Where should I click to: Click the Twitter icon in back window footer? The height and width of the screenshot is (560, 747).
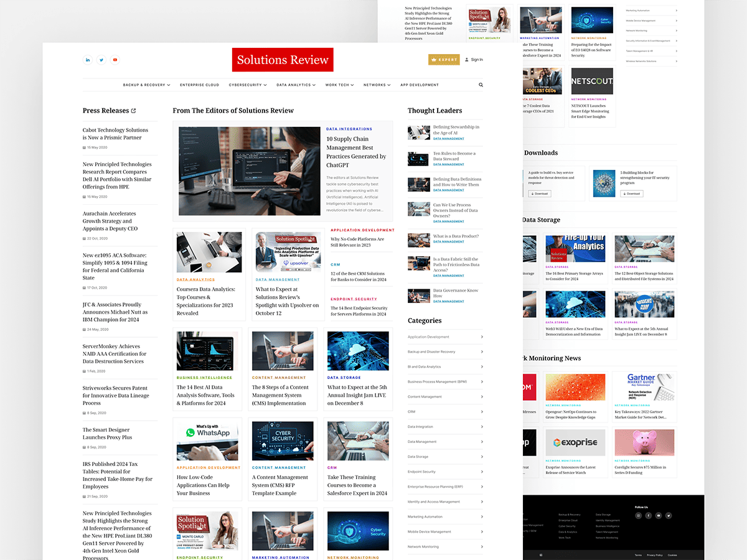(669, 515)
